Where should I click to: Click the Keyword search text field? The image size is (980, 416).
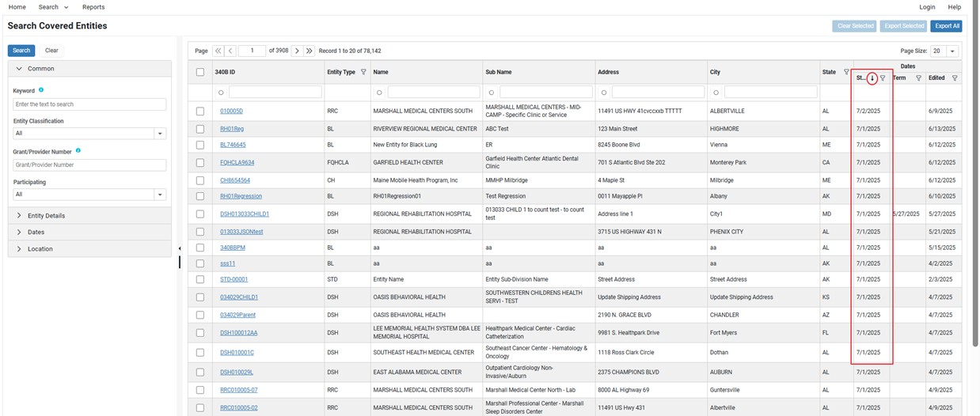click(89, 104)
